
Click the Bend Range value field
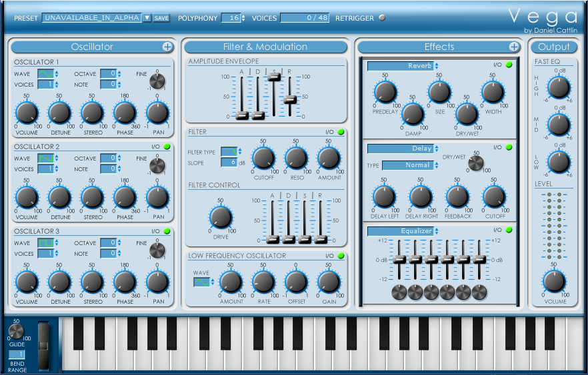(17, 354)
